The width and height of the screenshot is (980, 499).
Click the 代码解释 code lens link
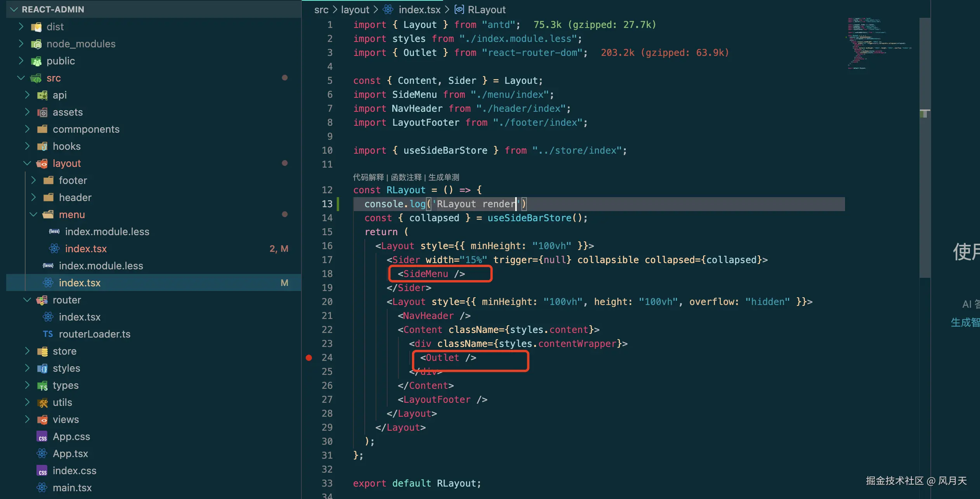(368, 177)
